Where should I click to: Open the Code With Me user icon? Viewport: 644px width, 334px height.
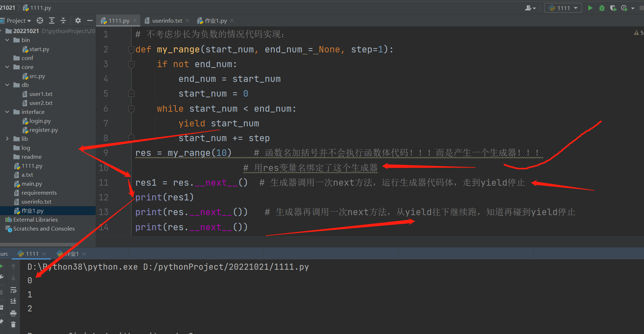click(x=530, y=8)
